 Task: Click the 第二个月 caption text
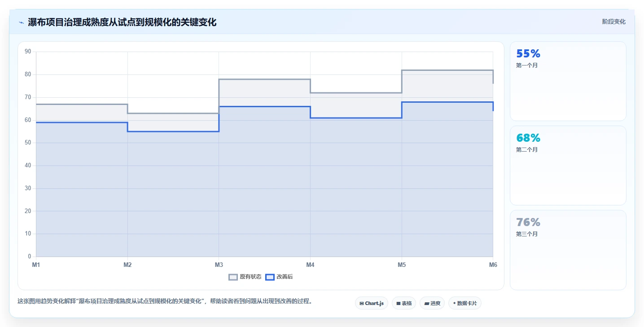pos(527,150)
